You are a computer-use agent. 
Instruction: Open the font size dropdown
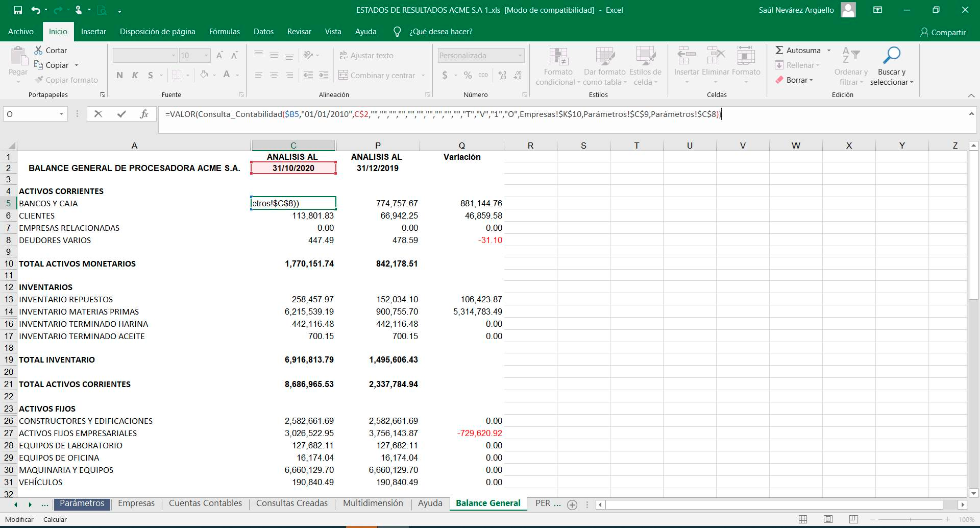(x=206, y=56)
